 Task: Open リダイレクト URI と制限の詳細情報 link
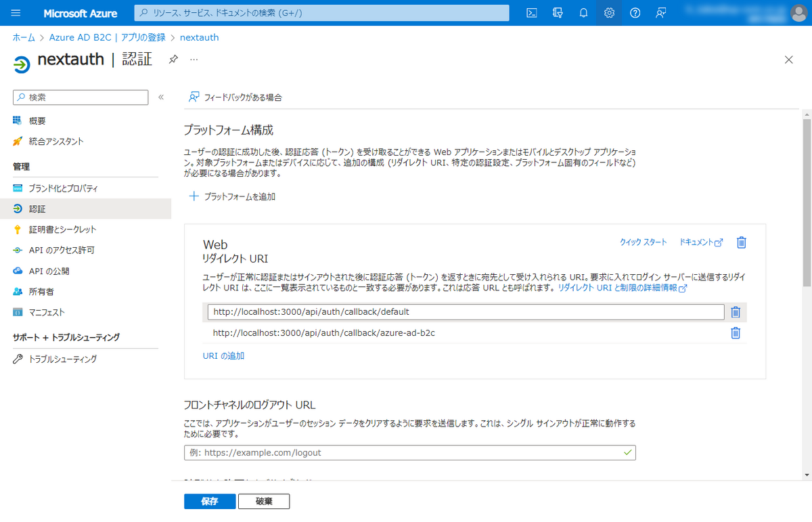(623, 288)
